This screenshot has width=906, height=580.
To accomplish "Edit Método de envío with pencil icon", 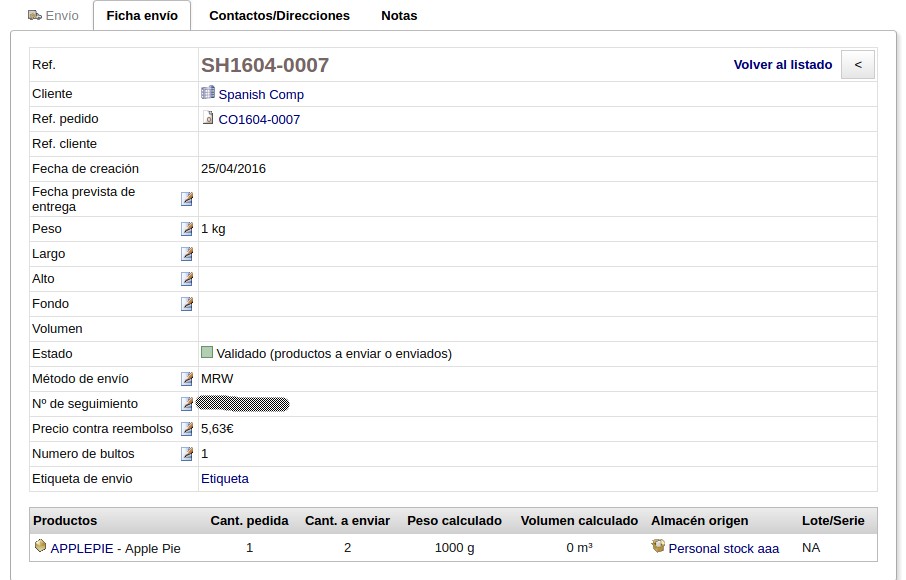I will point(187,378).
